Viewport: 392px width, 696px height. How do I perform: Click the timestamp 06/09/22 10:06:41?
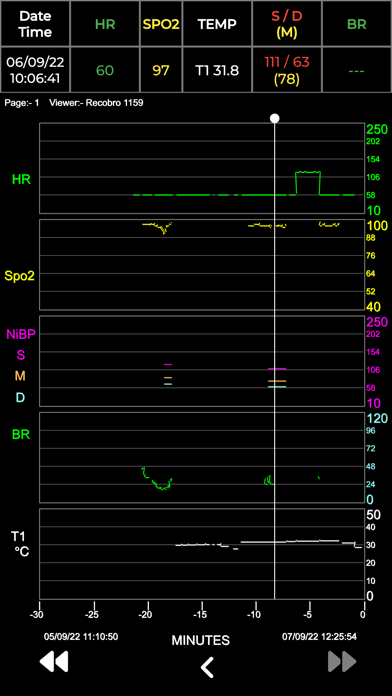(35, 70)
